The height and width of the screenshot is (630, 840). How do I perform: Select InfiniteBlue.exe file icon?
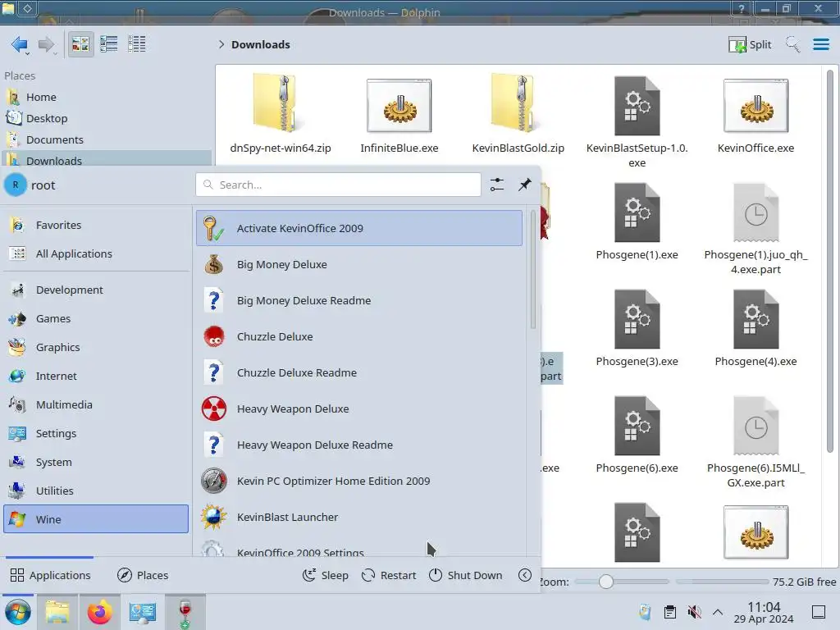tap(399, 106)
